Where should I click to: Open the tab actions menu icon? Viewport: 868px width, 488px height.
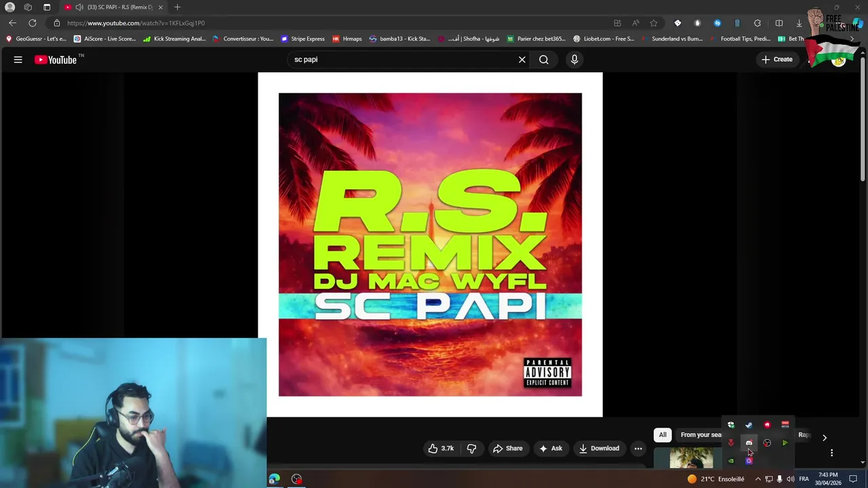pos(47,7)
